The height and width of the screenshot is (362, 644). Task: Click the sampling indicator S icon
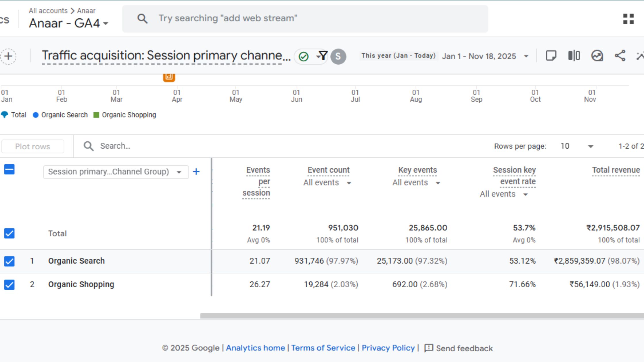click(x=338, y=56)
